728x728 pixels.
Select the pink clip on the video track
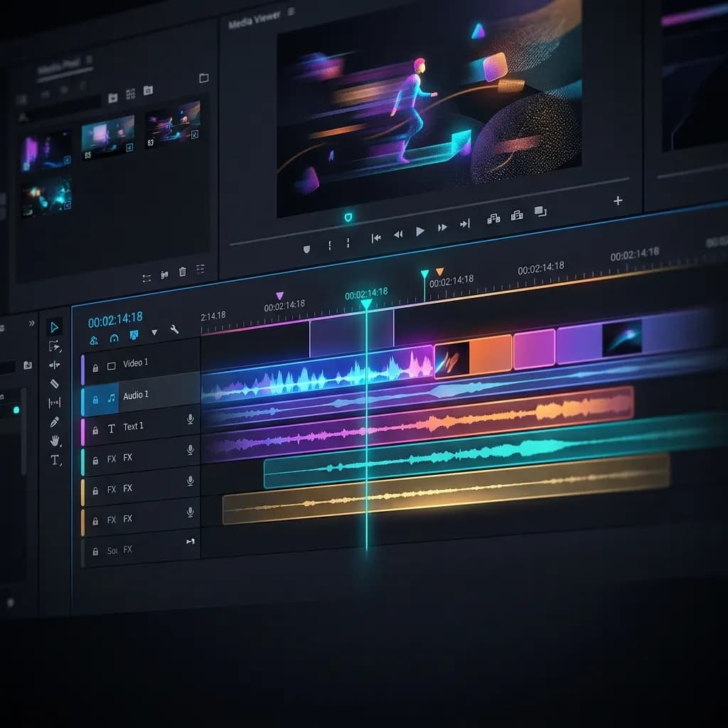(x=534, y=348)
